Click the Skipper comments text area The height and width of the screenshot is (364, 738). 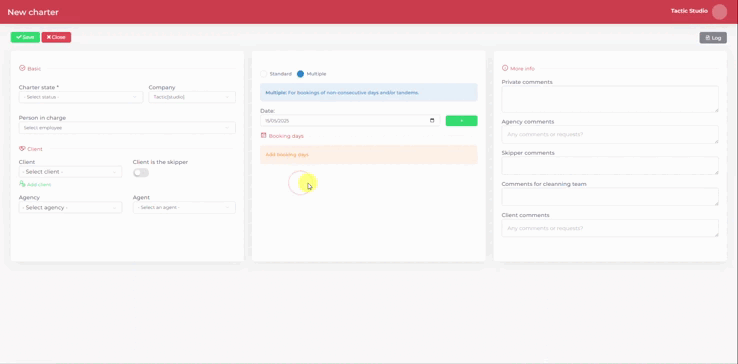[x=610, y=166]
